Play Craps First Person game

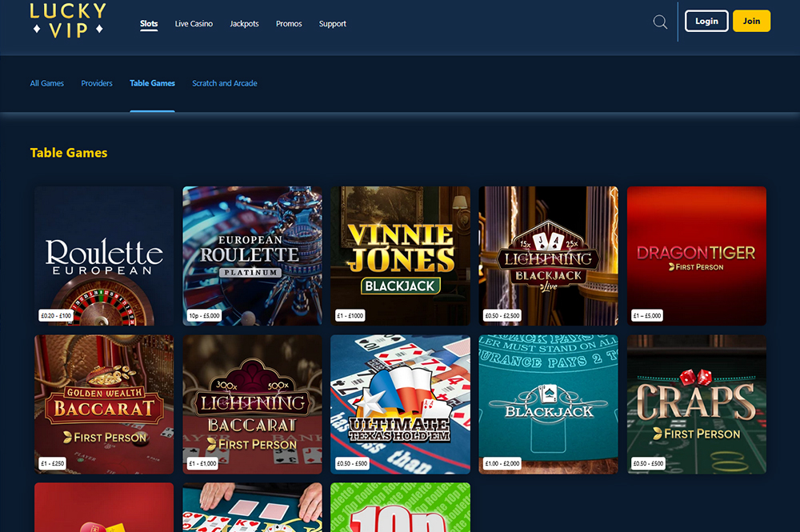(x=696, y=404)
